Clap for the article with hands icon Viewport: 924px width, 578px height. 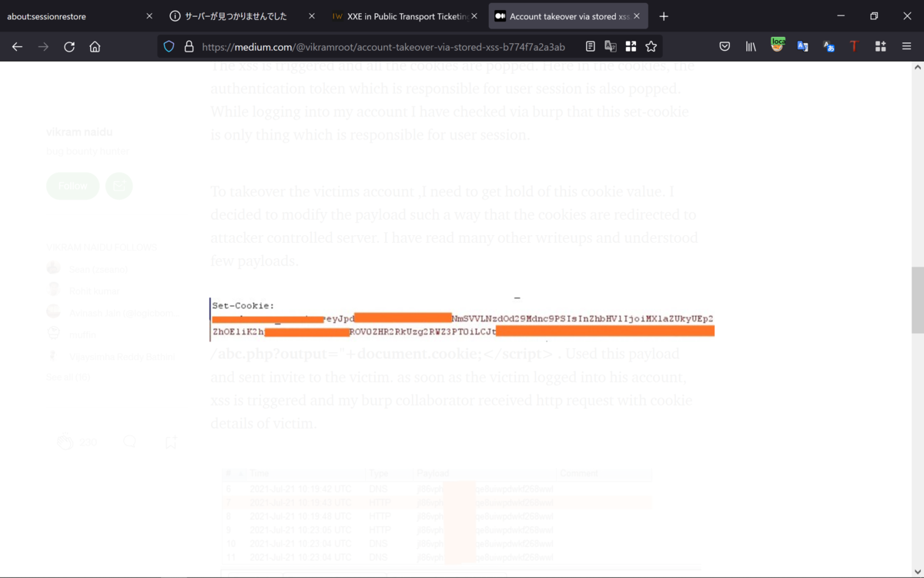pyautogui.click(x=65, y=442)
